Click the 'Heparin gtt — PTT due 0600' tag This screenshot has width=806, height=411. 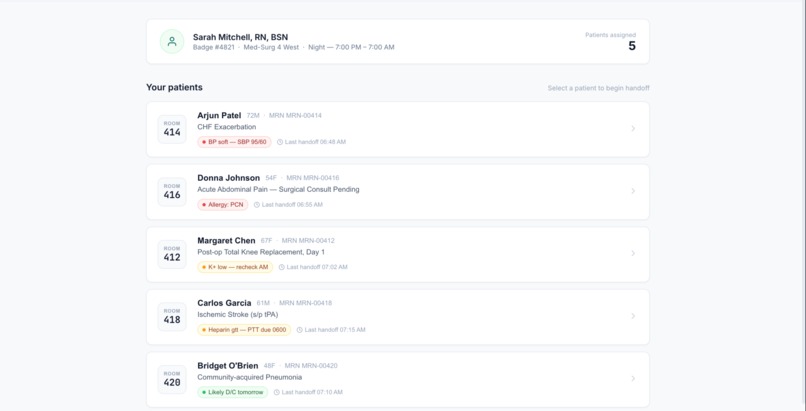click(x=244, y=330)
